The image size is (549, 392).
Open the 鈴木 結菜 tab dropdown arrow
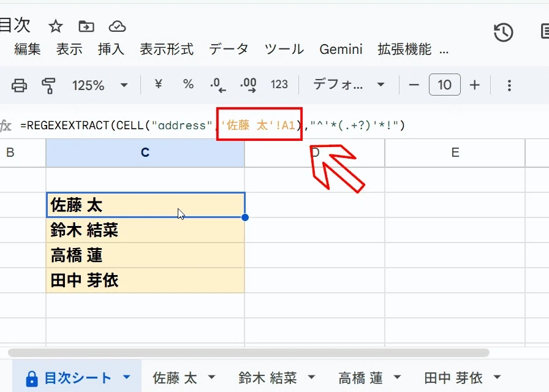311,377
